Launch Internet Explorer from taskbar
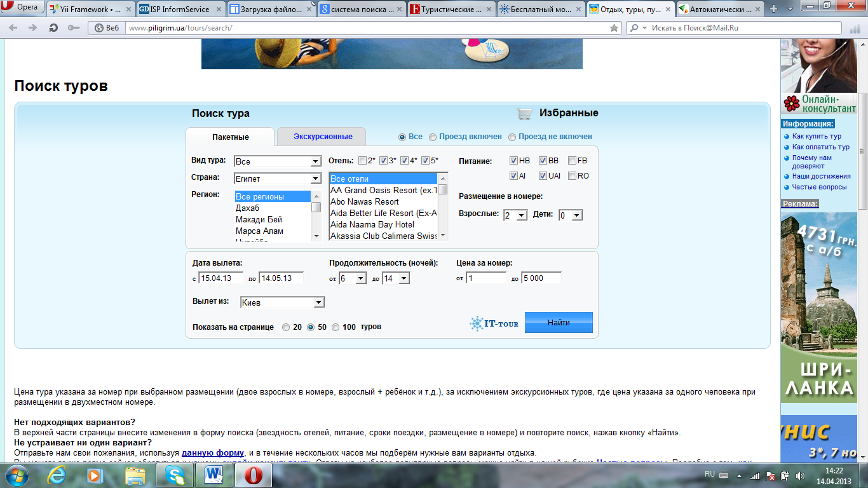The image size is (868, 488). click(58, 475)
